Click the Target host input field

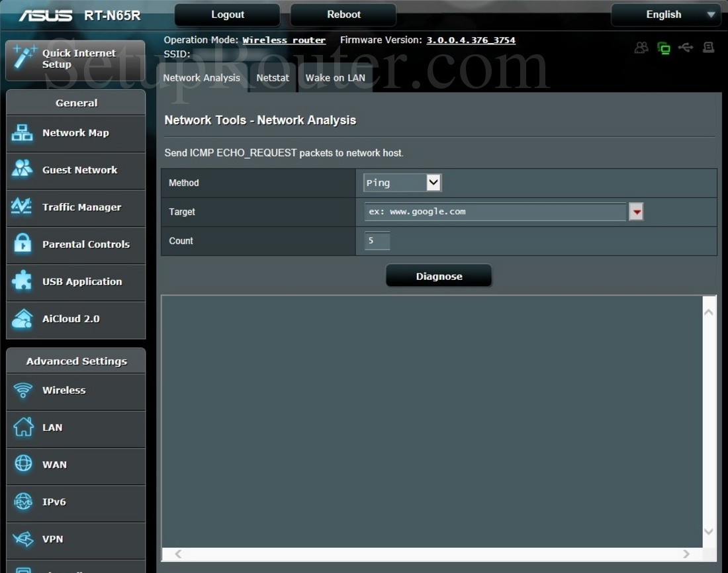point(494,212)
